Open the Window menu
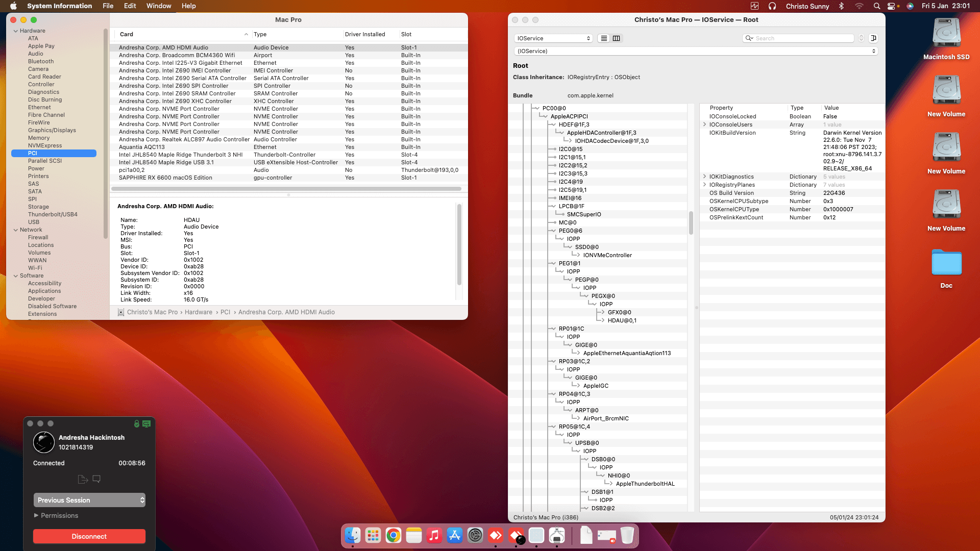 159,6
